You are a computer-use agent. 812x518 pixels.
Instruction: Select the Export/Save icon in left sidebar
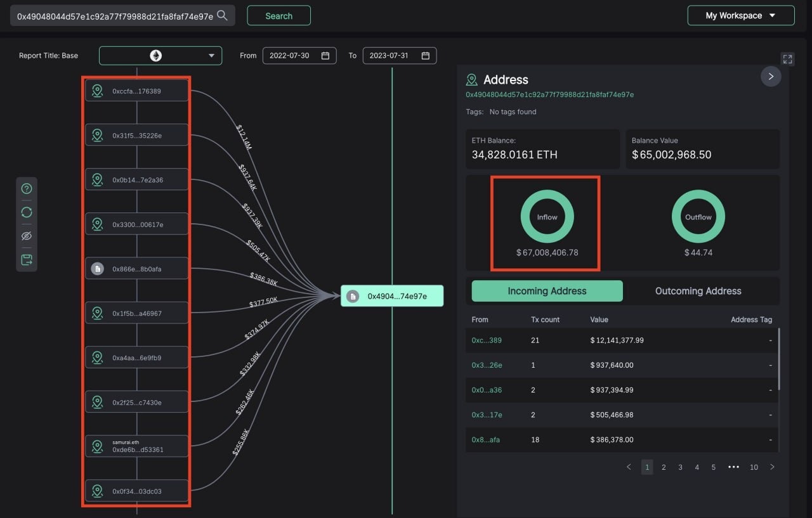click(x=26, y=259)
